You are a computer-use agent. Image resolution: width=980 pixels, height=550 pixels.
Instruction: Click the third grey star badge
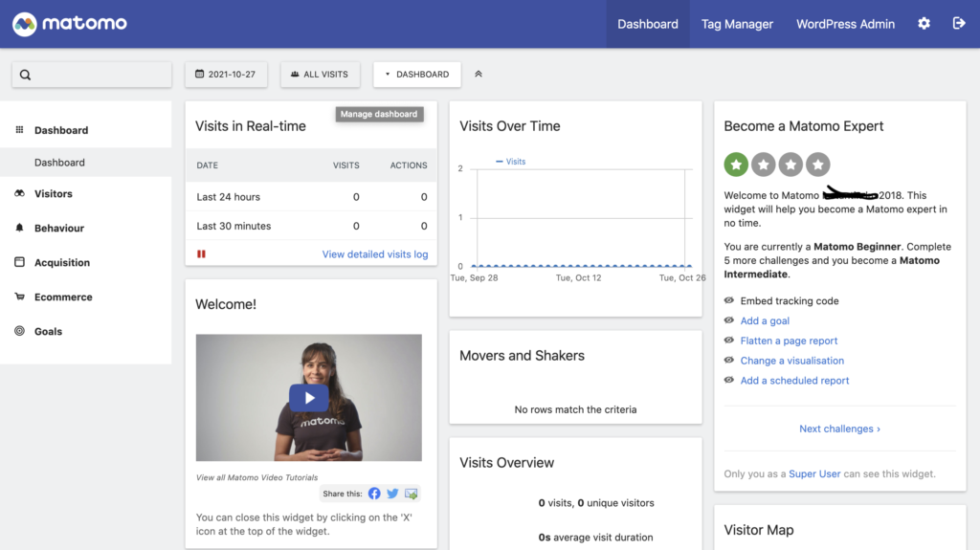[x=791, y=165]
